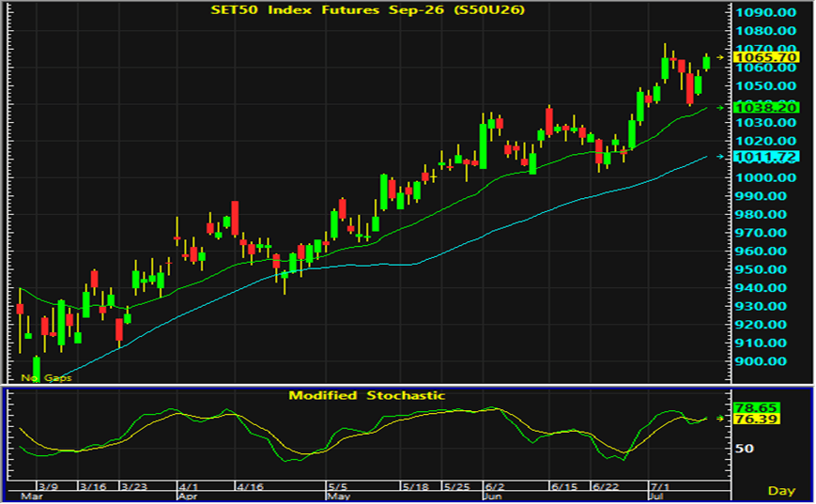Click the yellow 1065.70 last price label

pos(766,57)
